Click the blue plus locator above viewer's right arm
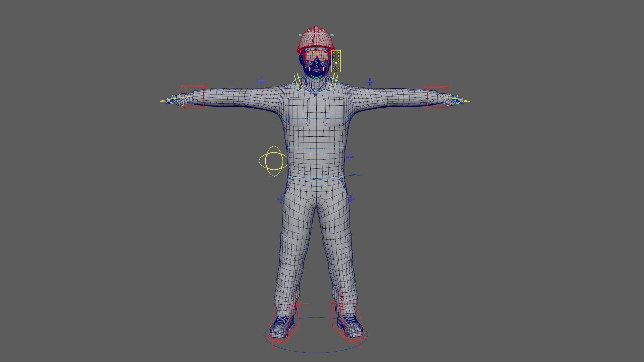The image size is (644, 362). tap(370, 81)
